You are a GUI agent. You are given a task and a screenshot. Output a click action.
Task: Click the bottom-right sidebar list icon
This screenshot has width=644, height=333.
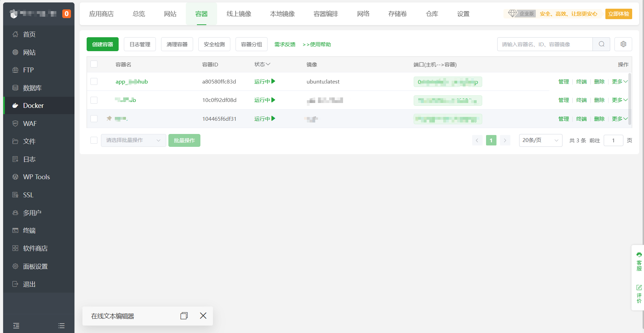(x=62, y=326)
